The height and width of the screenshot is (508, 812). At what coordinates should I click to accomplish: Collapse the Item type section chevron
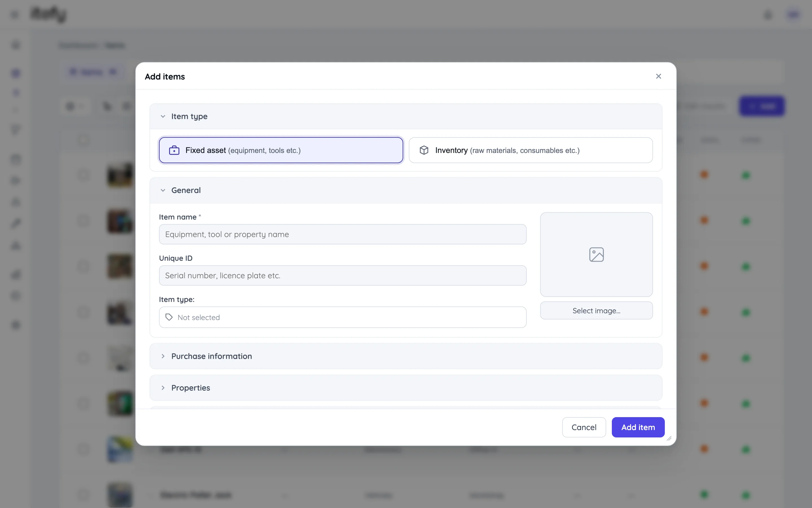[x=163, y=116]
